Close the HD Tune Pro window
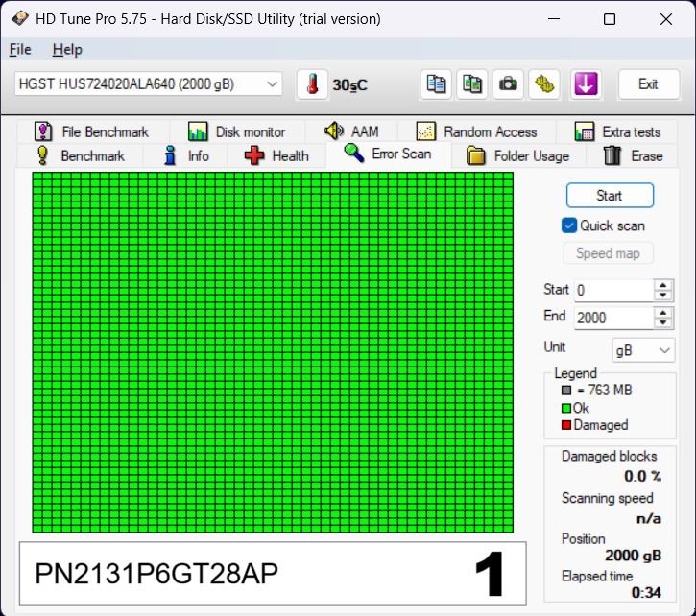The image size is (696, 616). [666, 19]
